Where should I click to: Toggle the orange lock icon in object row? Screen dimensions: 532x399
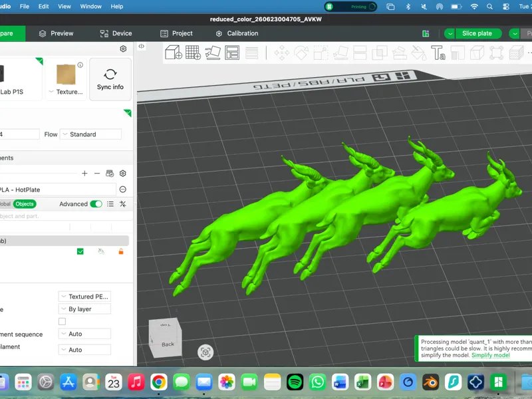pos(121,251)
